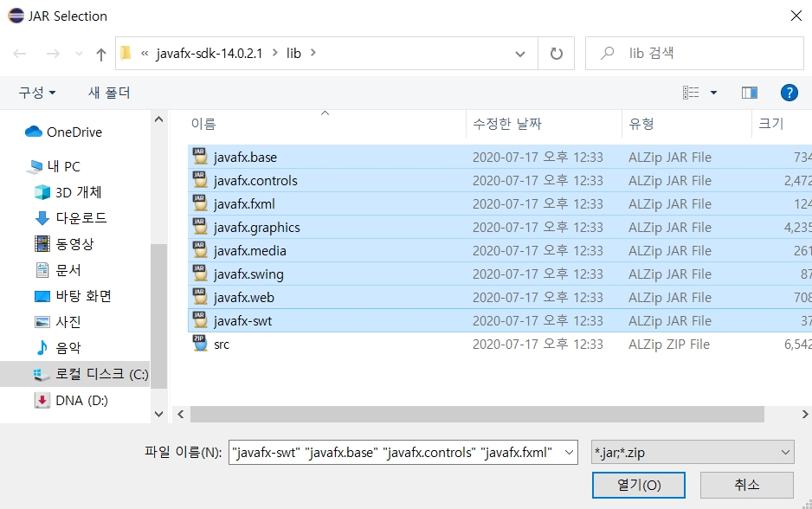Open 문서 folder in sidebar
Screen dimensions: 812x509
tap(68, 270)
